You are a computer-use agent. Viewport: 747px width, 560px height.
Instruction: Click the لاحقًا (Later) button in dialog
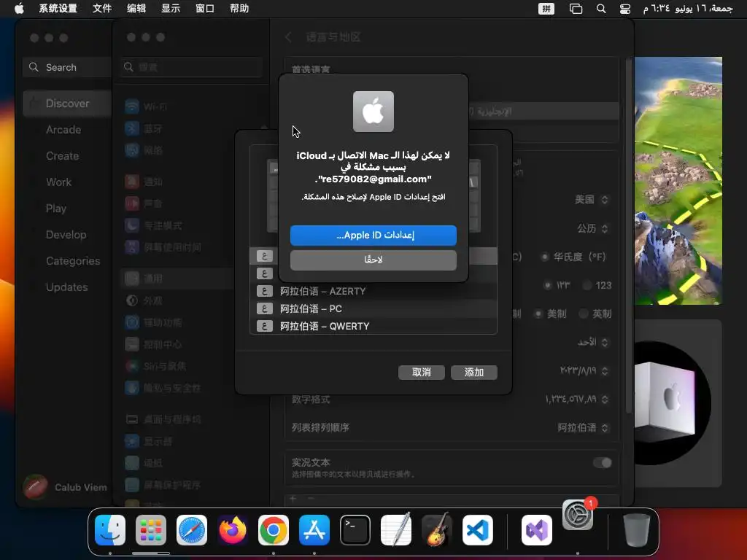click(x=373, y=260)
